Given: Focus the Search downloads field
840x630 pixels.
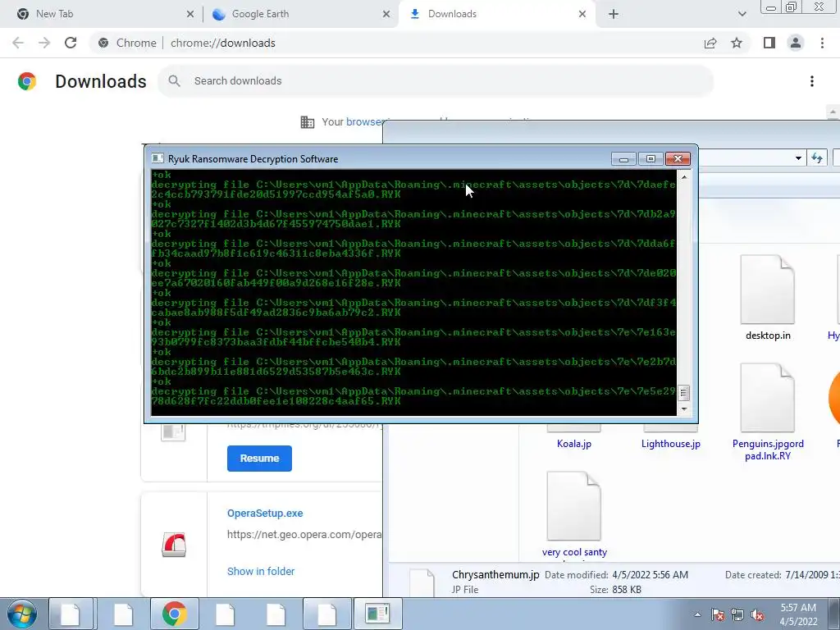Looking at the screenshot, I should coord(436,81).
